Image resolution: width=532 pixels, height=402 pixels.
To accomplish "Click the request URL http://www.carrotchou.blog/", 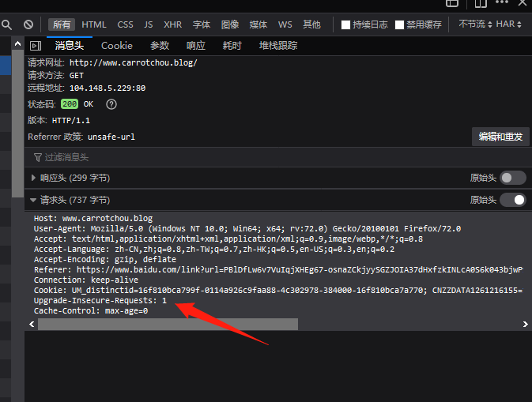I will tap(133, 62).
